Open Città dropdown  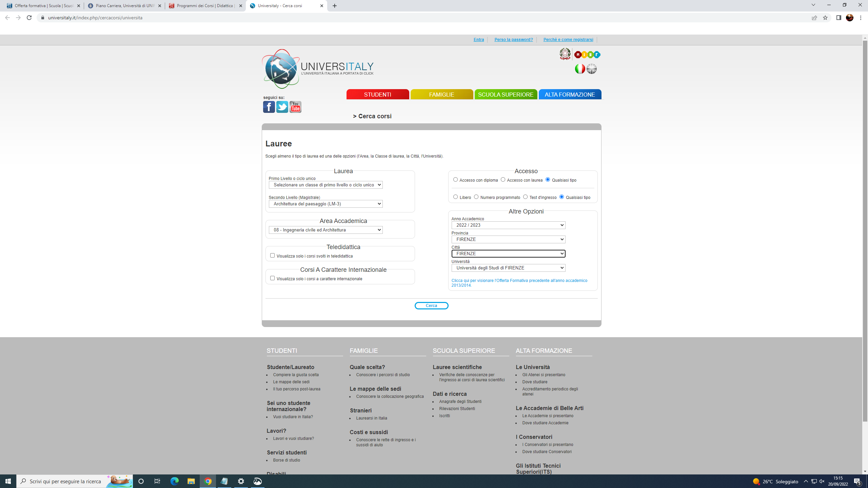tap(508, 254)
